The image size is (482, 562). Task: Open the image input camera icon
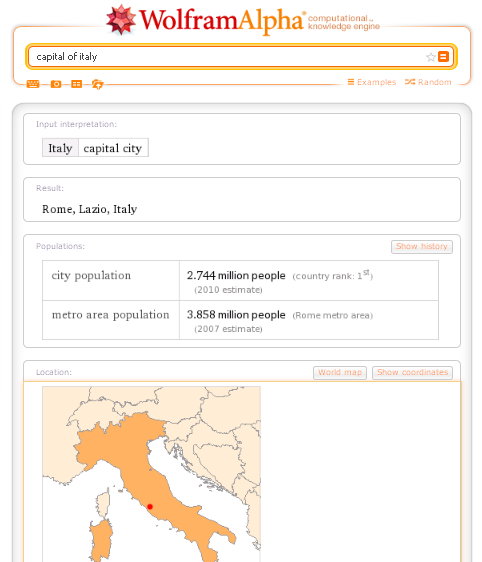tap(56, 84)
